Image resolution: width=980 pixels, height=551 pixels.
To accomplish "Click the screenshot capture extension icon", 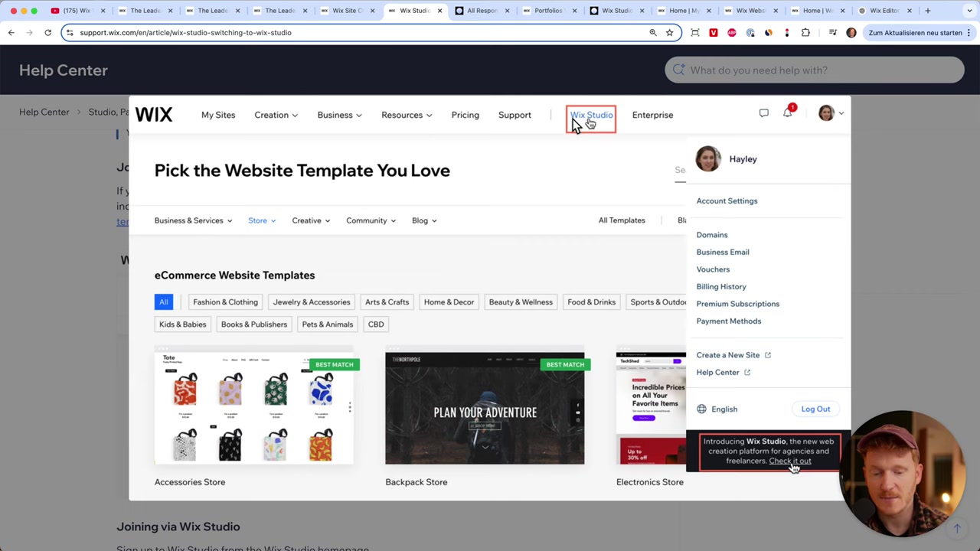I will point(695,33).
